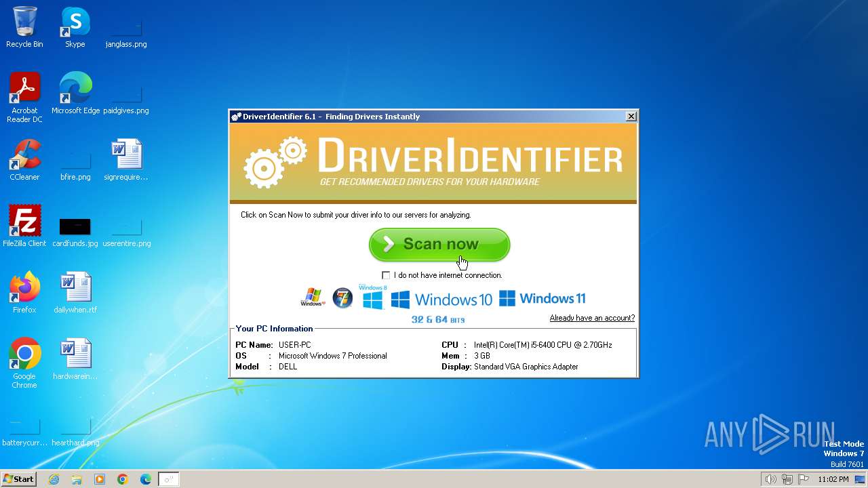This screenshot has height=488, width=868.
Task: Click the Windows XP logo icon
Action: click(x=313, y=298)
